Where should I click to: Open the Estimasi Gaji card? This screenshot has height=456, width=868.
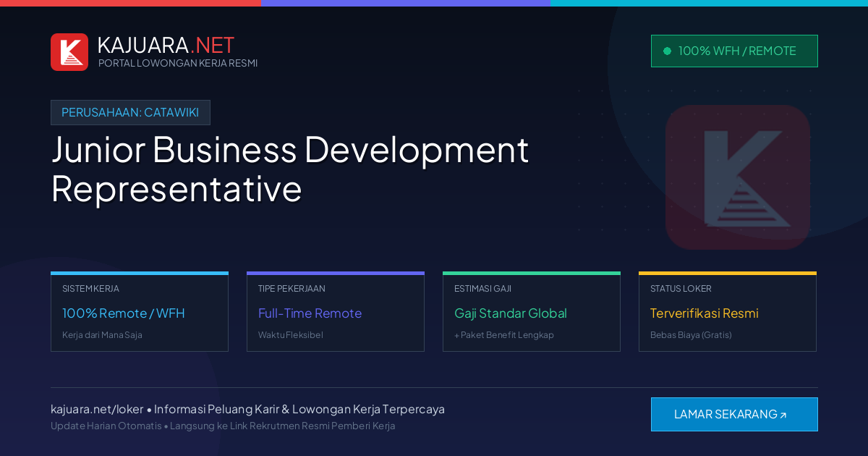click(532, 312)
